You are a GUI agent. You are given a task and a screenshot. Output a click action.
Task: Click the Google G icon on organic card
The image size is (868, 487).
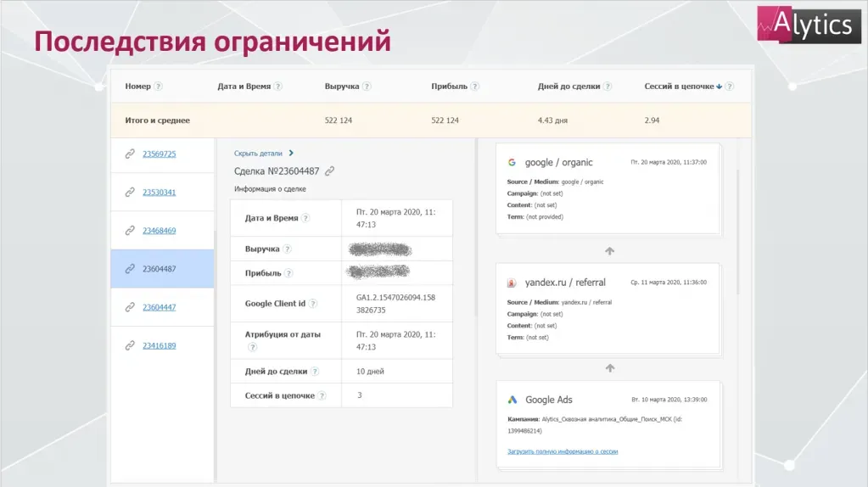[x=512, y=162]
